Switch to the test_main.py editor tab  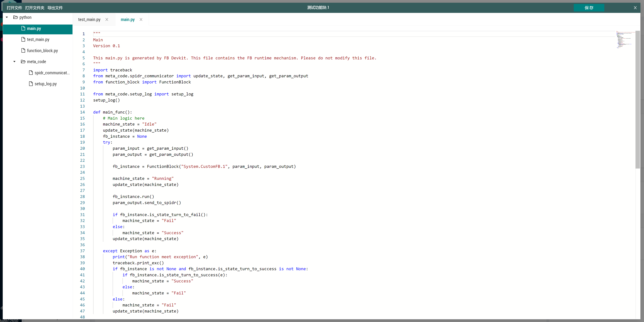pyautogui.click(x=89, y=19)
